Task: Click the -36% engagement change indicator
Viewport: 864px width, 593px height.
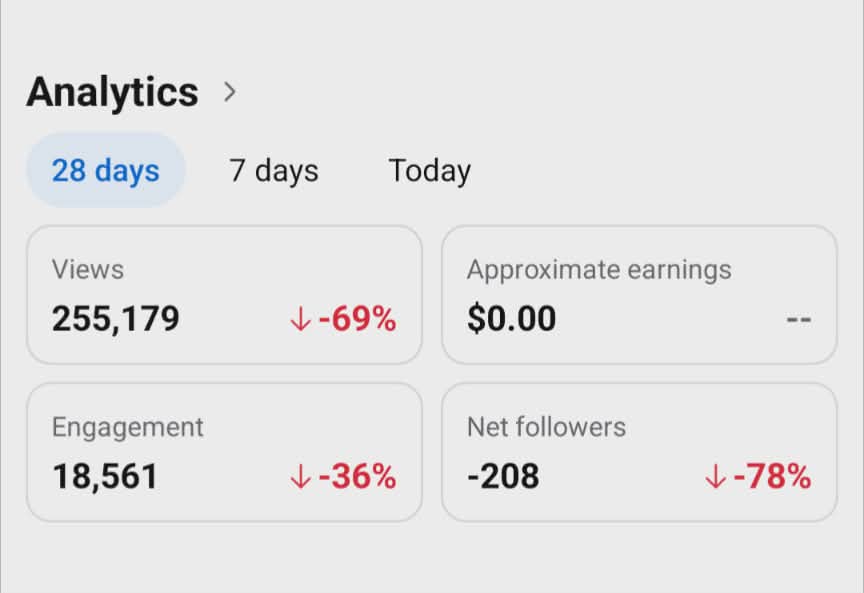Action: (x=357, y=476)
